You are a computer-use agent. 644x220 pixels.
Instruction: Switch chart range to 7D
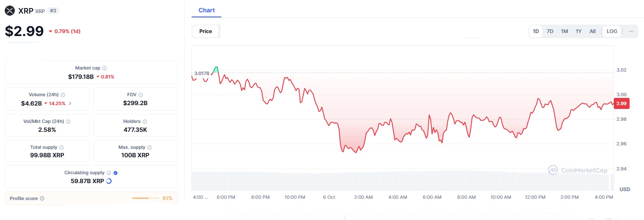pos(550,31)
